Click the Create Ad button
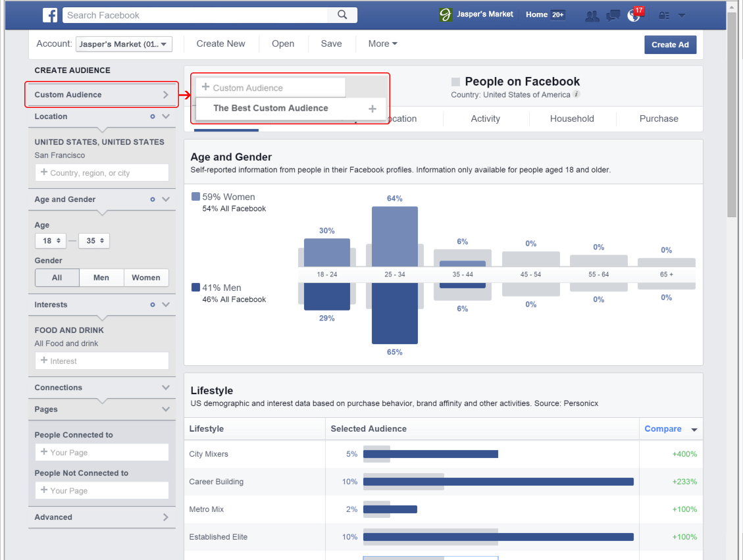 click(670, 44)
